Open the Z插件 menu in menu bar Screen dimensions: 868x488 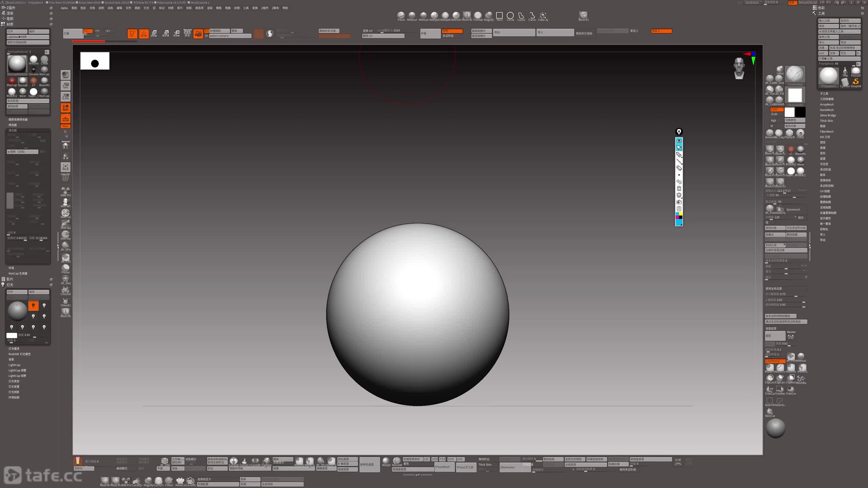264,8
